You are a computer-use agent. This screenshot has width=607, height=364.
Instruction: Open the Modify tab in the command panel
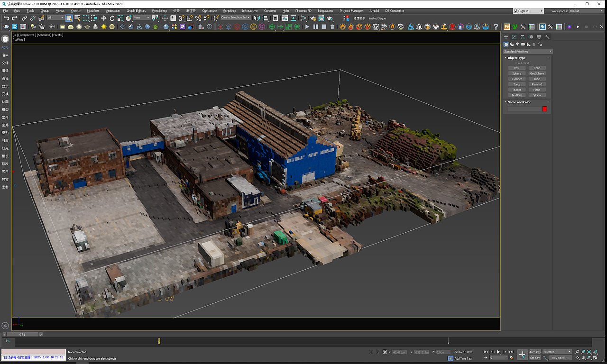point(514,37)
